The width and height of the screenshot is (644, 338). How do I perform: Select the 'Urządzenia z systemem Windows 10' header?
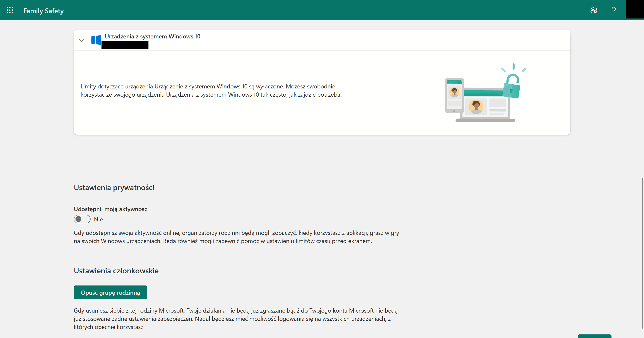click(152, 37)
